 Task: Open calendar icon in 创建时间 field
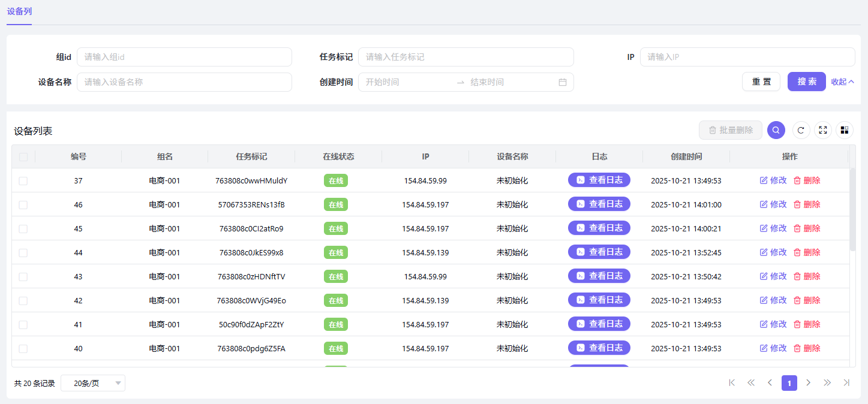click(x=562, y=82)
